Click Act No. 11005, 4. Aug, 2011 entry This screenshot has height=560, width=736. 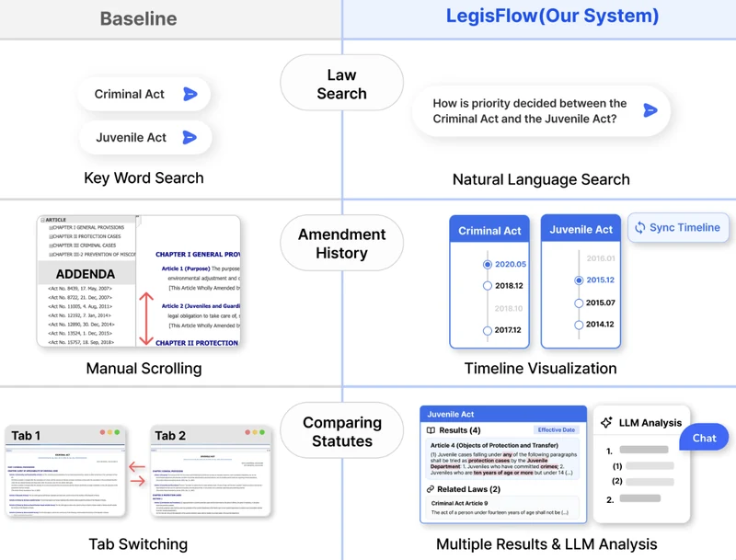pos(80,307)
